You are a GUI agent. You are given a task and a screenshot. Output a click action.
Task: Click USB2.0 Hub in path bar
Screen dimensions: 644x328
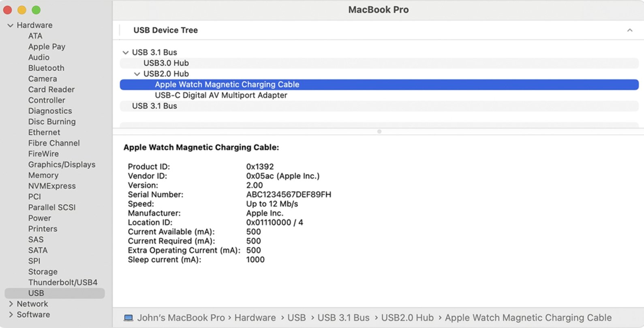coord(407,318)
